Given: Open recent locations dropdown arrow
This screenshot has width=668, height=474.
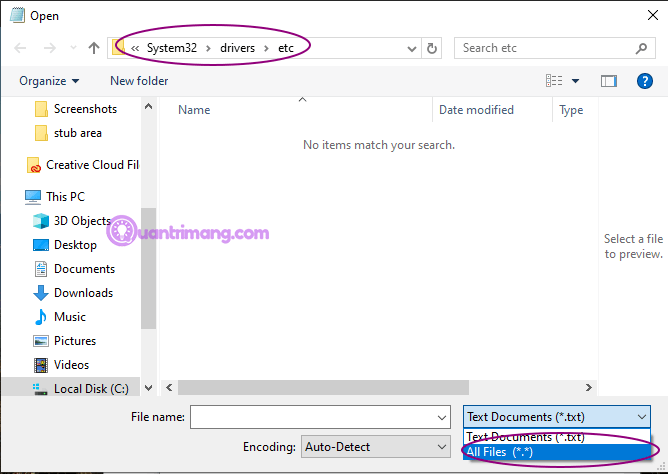Looking at the screenshot, I should [73, 48].
